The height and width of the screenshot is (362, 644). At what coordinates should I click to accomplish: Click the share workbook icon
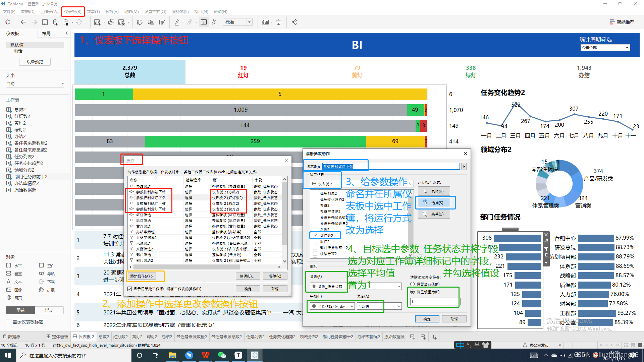point(294,22)
